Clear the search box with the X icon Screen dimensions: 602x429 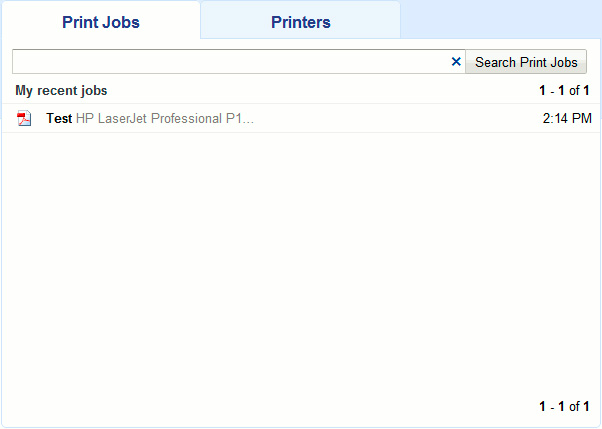point(456,62)
